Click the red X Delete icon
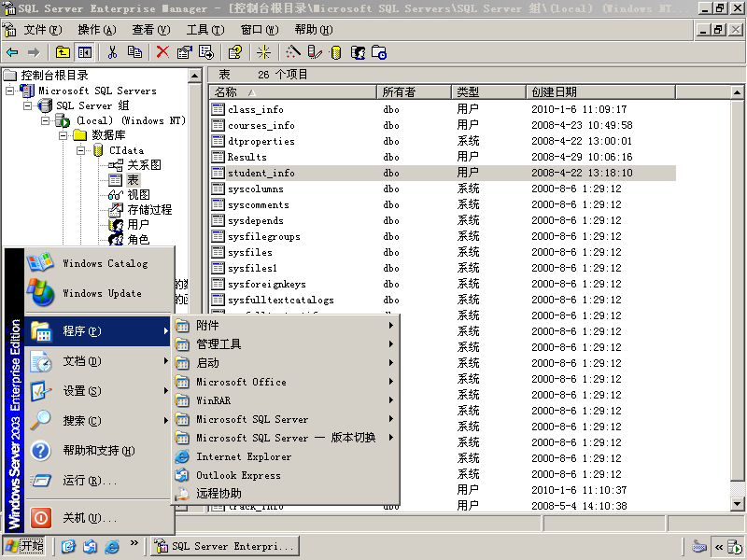 162,52
